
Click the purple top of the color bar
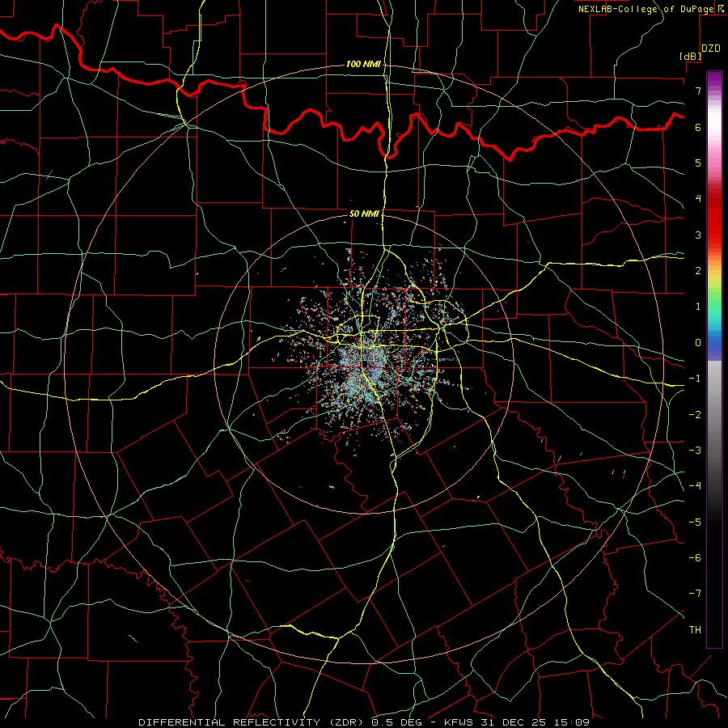[714, 79]
